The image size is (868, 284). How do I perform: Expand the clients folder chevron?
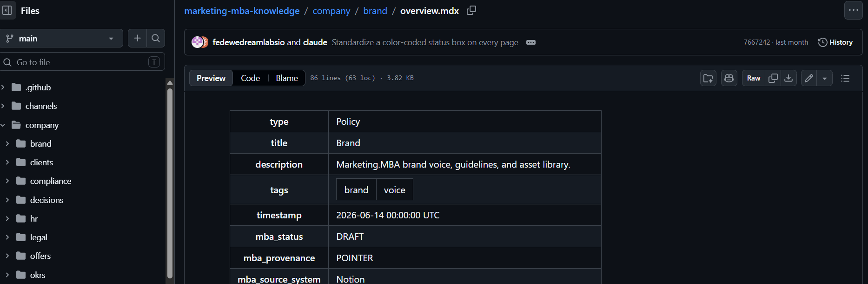[7, 162]
